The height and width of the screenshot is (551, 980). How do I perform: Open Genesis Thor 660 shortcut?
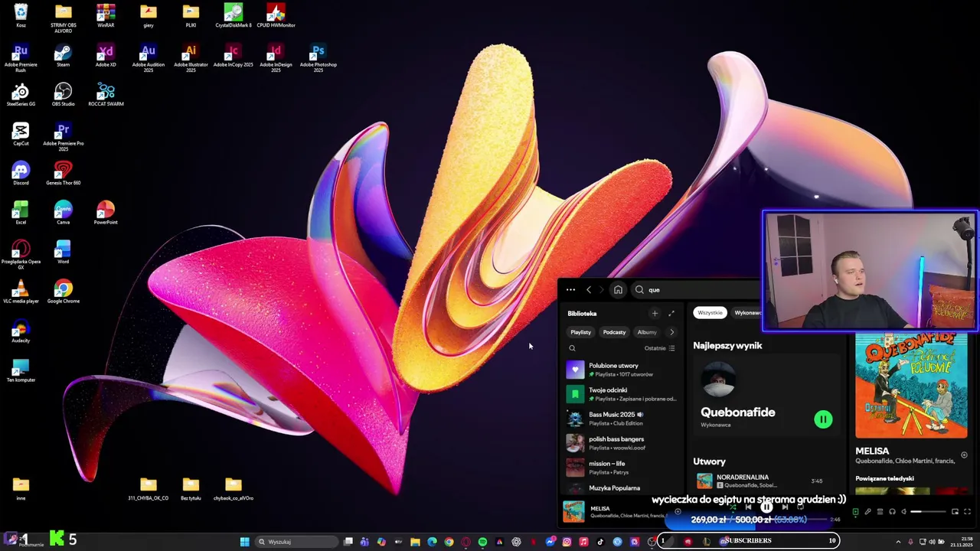64,174
